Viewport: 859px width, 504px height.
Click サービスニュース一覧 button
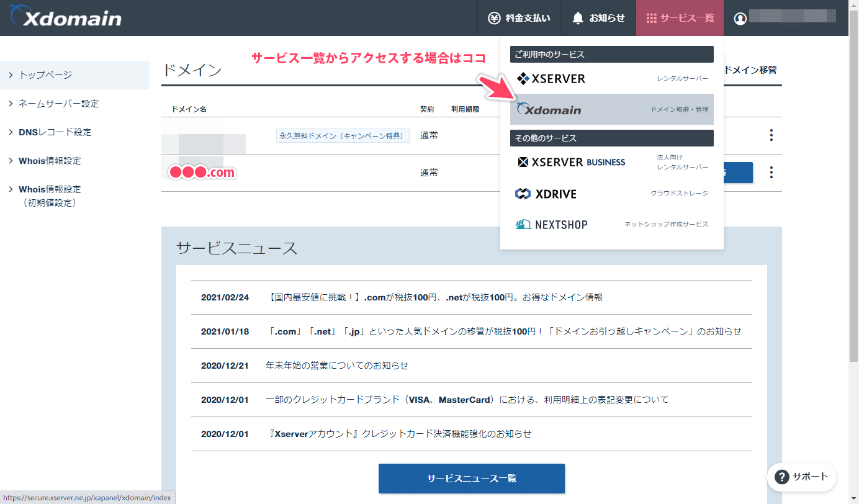pyautogui.click(x=472, y=479)
